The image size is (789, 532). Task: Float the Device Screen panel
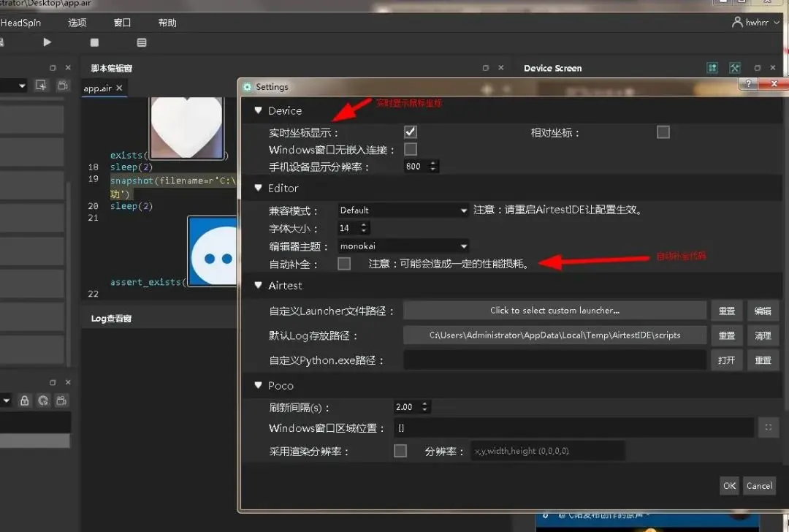point(758,68)
